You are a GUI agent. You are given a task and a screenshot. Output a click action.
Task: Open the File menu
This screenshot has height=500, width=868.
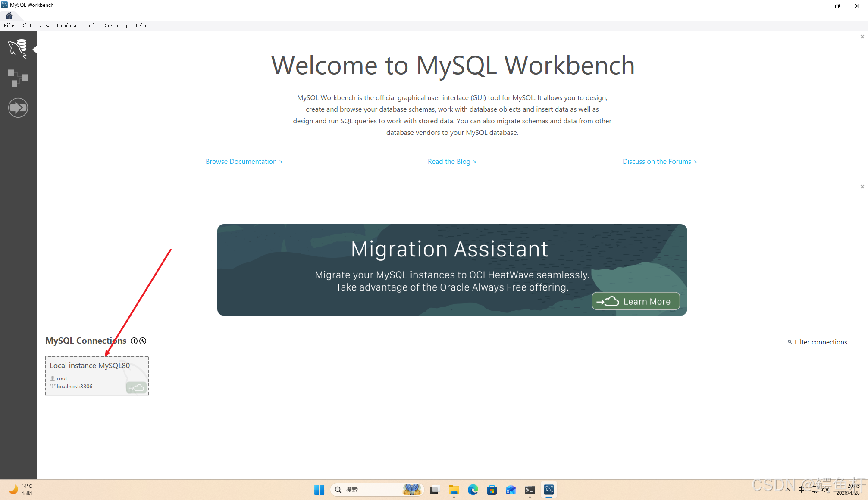[x=9, y=25]
